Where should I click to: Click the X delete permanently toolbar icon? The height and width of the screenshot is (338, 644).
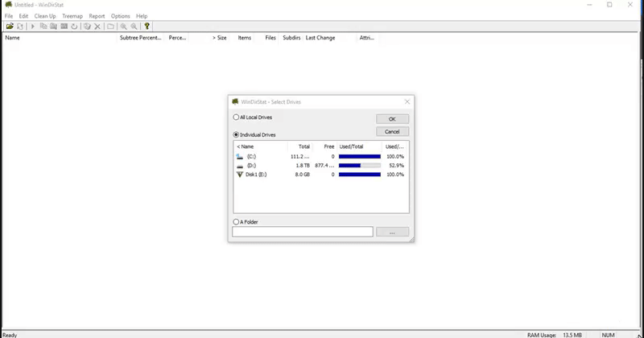click(x=97, y=27)
